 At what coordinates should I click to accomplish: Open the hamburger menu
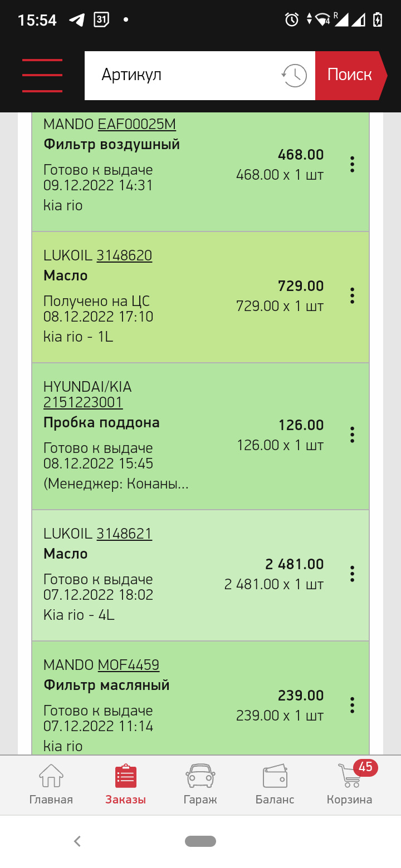pos(42,75)
